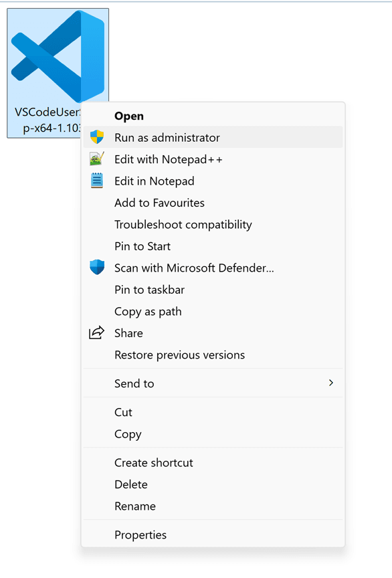Screen dimensions: 392x578
Task: Click the Share arrow icon
Action: [96, 333]
